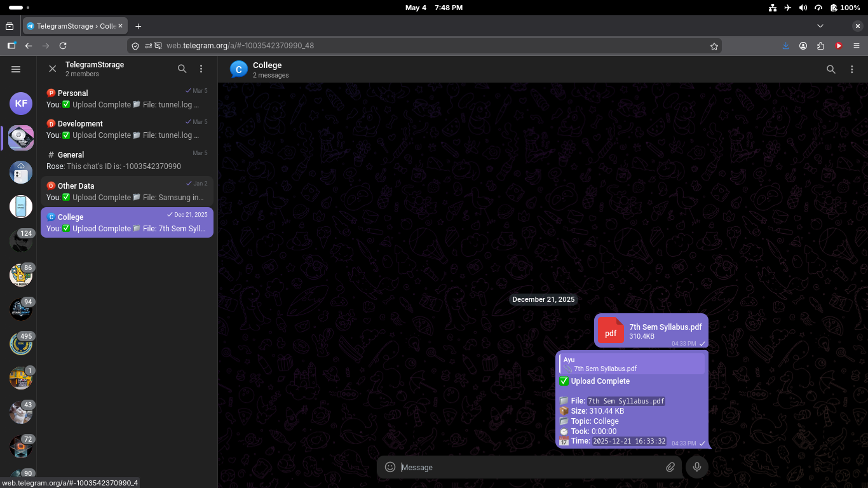This screenshot has width=868, height=488.
Task: Open site permissions settings icon
Action: pos(148,46)
